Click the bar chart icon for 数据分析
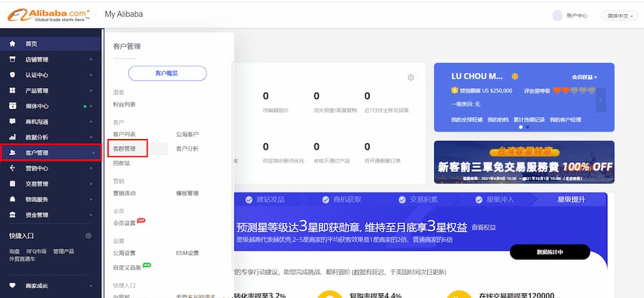The image size is (644, 298). pyautogui.click(x=12, y=137)
